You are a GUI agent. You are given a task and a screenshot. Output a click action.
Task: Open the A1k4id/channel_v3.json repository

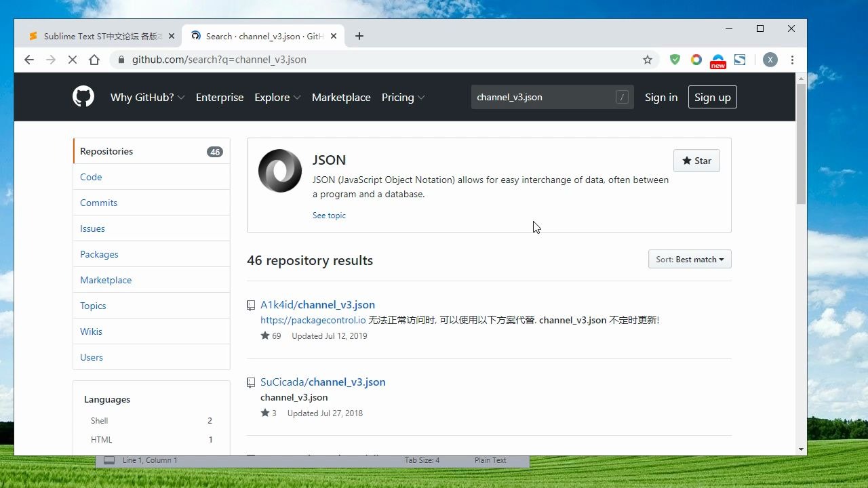[x=317, y=305]
